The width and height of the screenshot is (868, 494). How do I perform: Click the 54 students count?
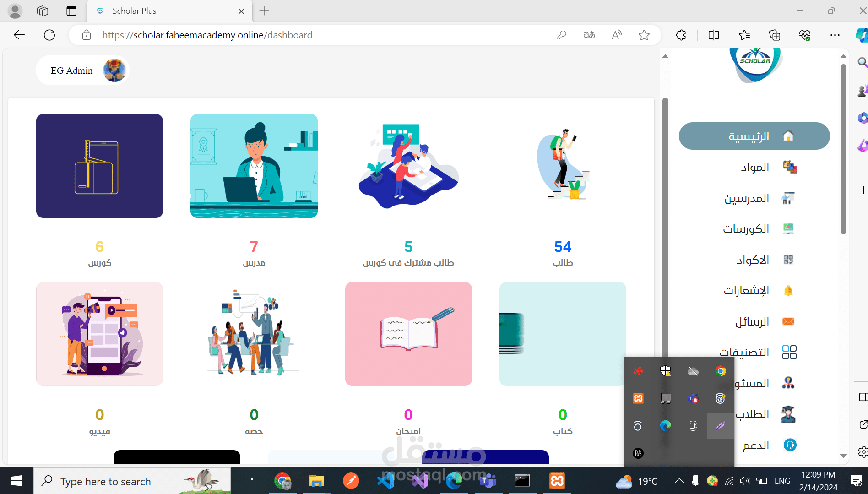[563, 247]
